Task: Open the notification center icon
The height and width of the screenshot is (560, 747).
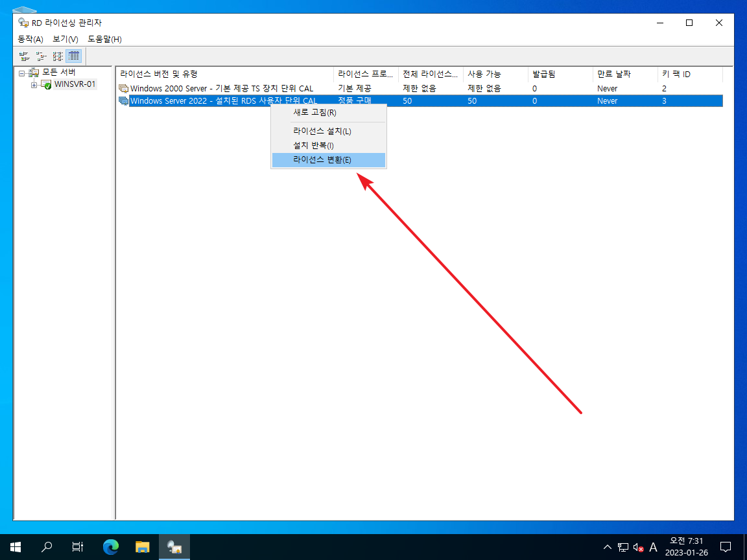Action: (726, 547)
